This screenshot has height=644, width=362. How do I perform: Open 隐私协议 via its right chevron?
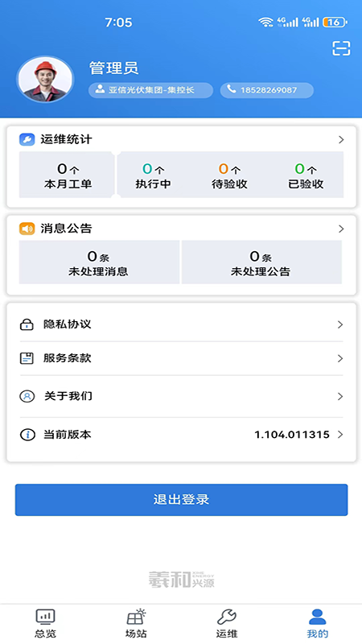(x=340, y=324)
